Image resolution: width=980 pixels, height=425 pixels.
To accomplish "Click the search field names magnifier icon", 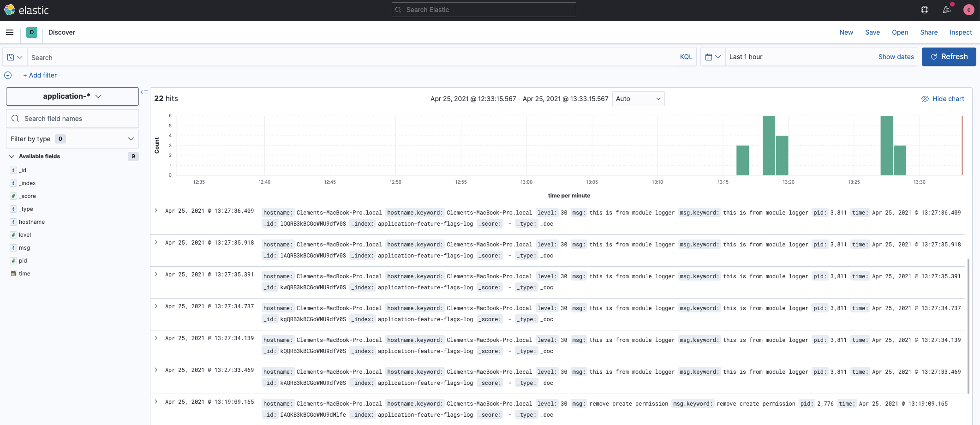I will (x=15, y=119).
